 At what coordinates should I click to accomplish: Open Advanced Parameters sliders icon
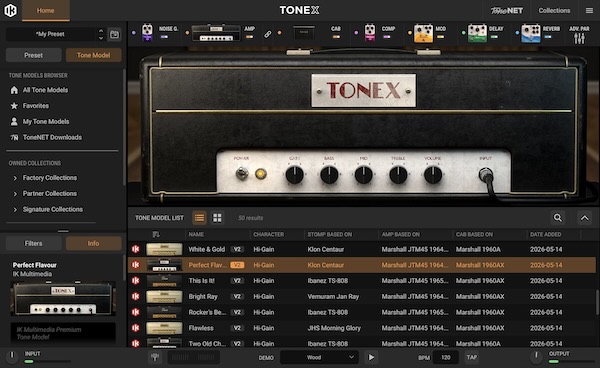(579, 38)
